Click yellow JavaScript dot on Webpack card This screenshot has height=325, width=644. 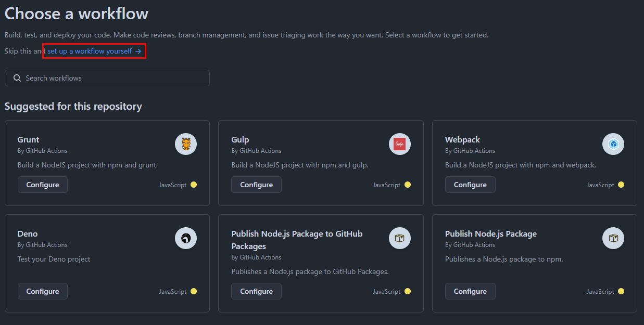pyautogui.click(x=621, y=185)
